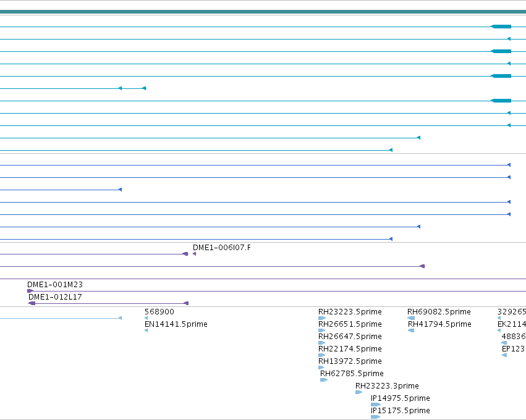The image size is (526, 420).
Task: Select the small purple arrow beside DME1-006I07.F
Action: pos(194,254)
